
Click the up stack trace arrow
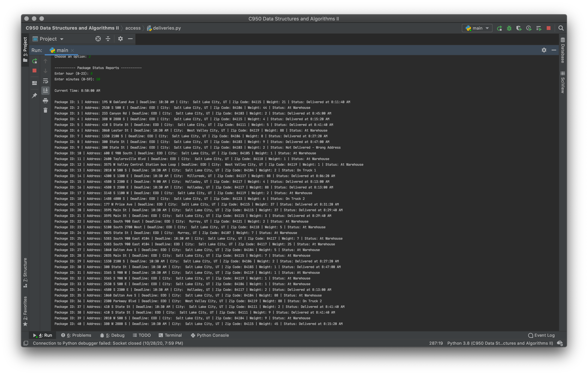(x=45, y=61)
